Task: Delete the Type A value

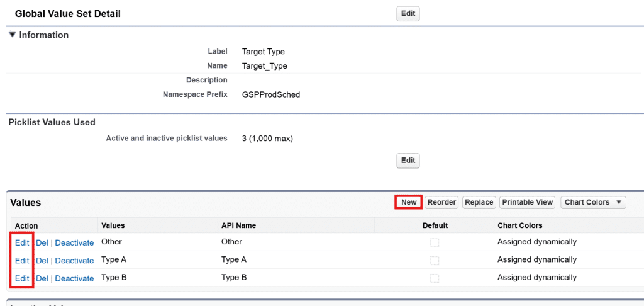Action: coord(42,261)
